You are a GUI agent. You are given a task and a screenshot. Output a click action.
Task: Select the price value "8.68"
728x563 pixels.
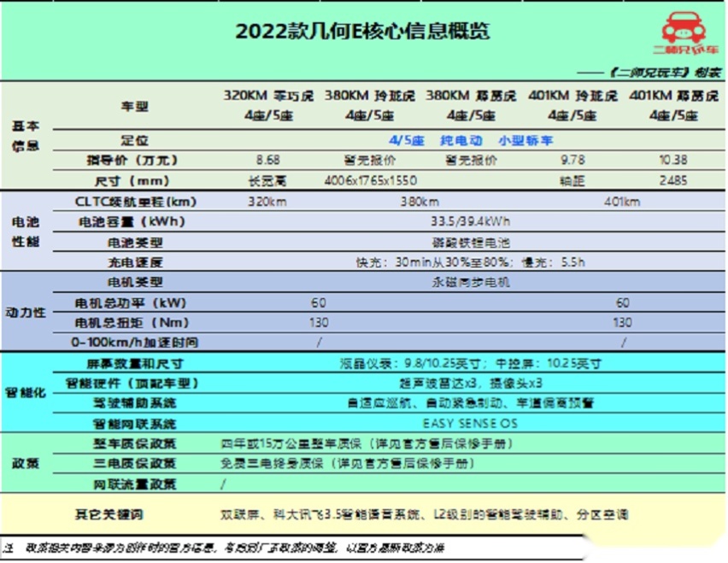(268, 160)
